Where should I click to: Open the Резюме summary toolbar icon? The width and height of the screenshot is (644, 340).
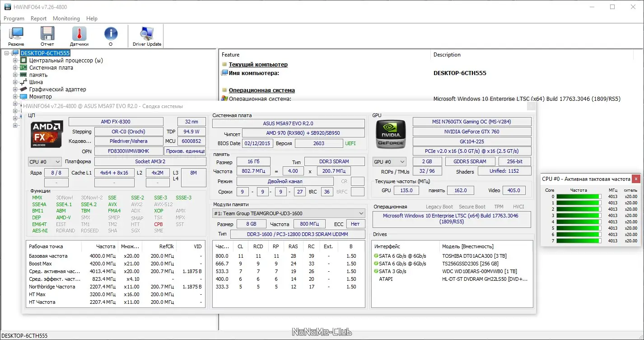click(16, 36)
